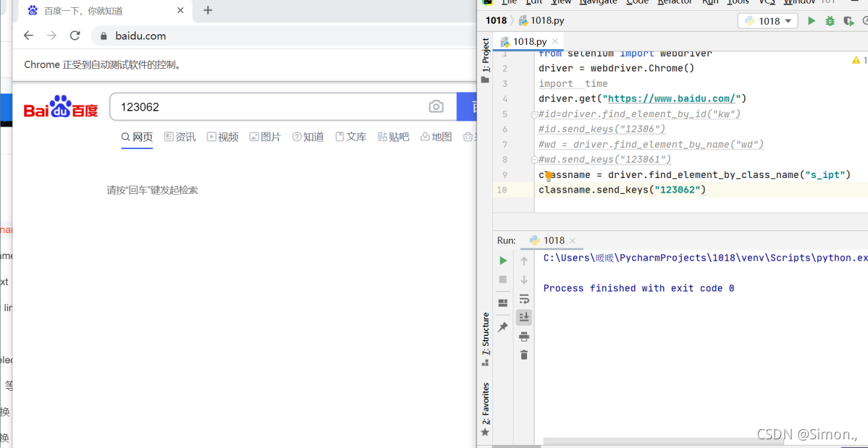This screenshot has width=868, height=448.
Task: Click the 1018 project breadcrumb
Action: point(496,21)
